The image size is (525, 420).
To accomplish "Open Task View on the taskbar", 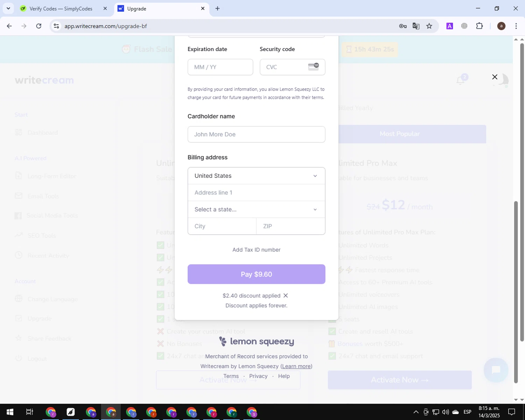I will 30,412.
